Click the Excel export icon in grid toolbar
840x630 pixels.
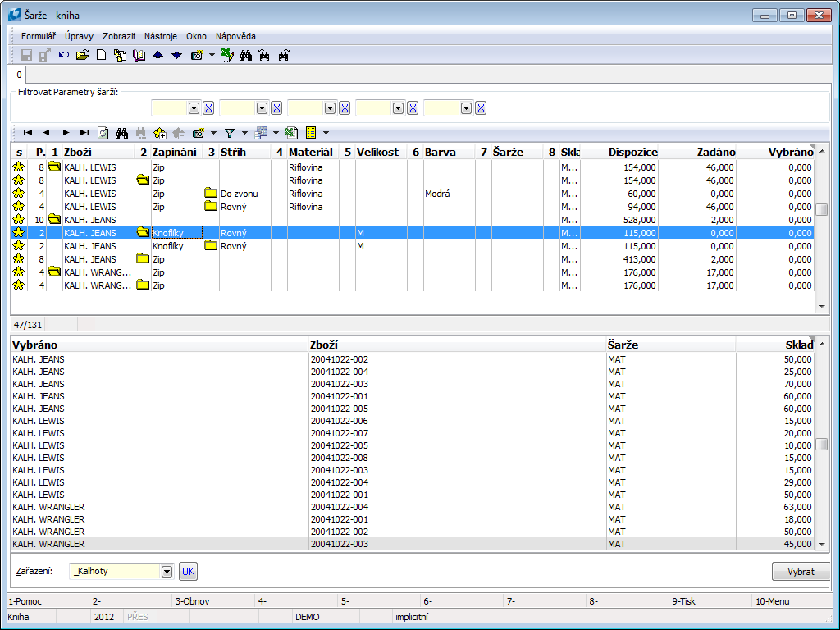point(291,132)
